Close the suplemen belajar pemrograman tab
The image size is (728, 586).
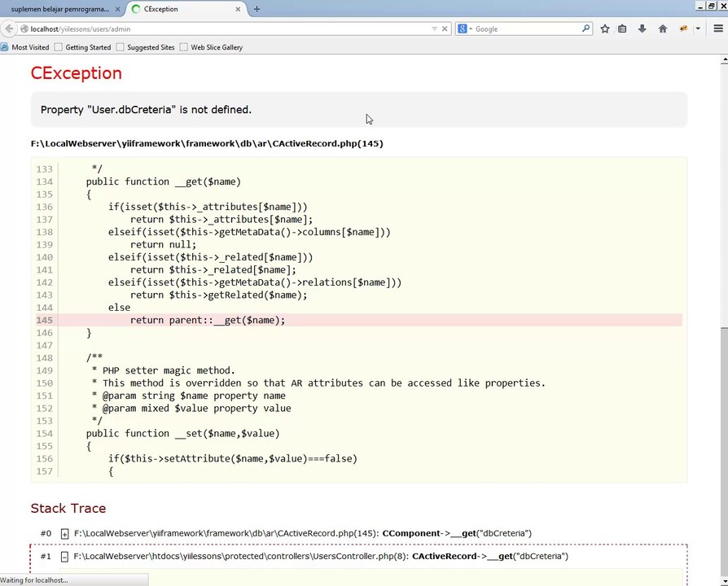click(x=117, y=9)
